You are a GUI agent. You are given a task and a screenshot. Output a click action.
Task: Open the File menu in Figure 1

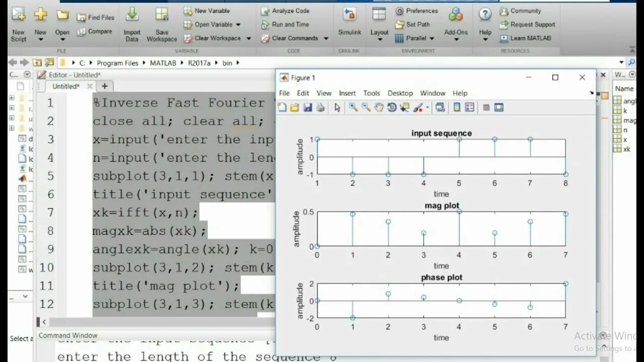(x=284, y=93)
